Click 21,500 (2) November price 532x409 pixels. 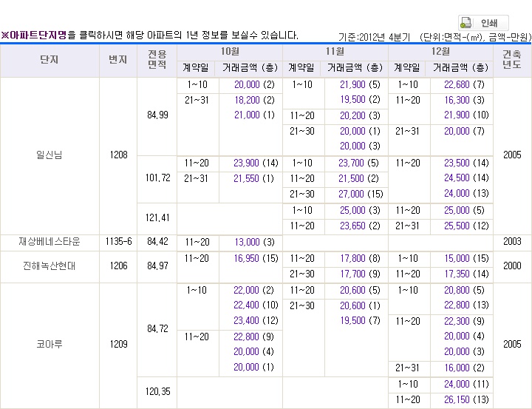(358, 179)
